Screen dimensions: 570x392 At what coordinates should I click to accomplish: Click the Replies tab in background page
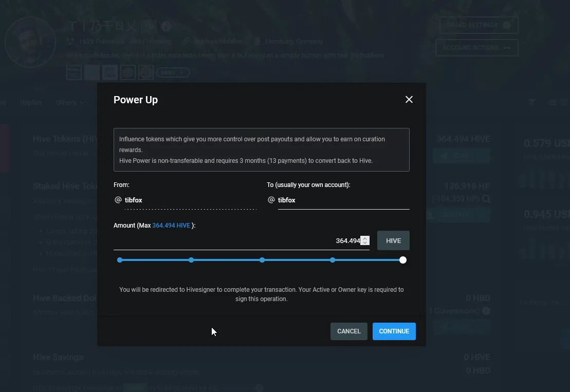pos(31,103)
